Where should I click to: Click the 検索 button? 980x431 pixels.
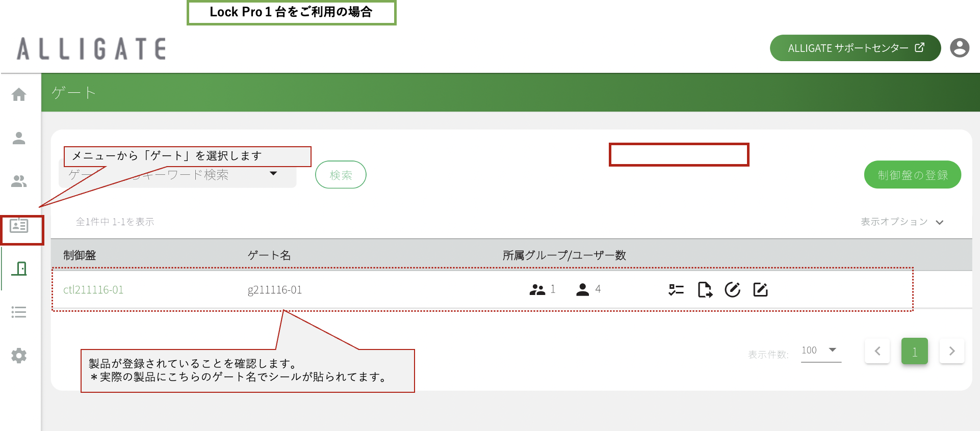[341, 175]
